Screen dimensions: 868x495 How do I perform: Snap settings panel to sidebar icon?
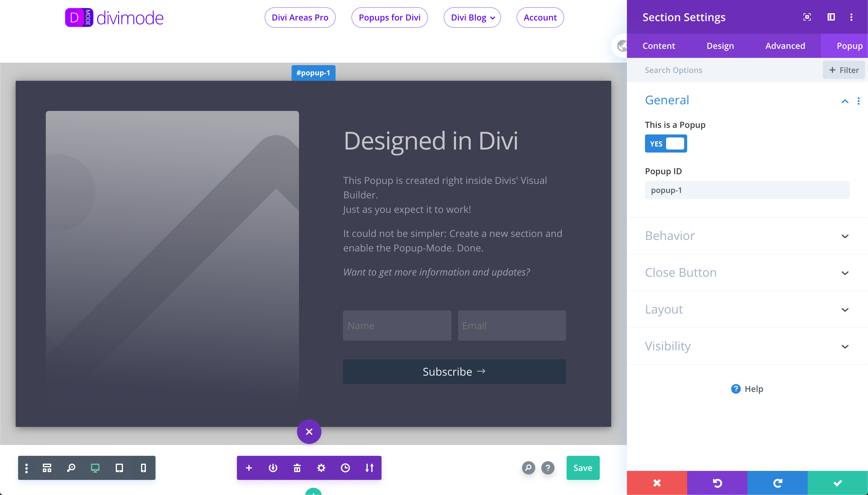point(831,17)
